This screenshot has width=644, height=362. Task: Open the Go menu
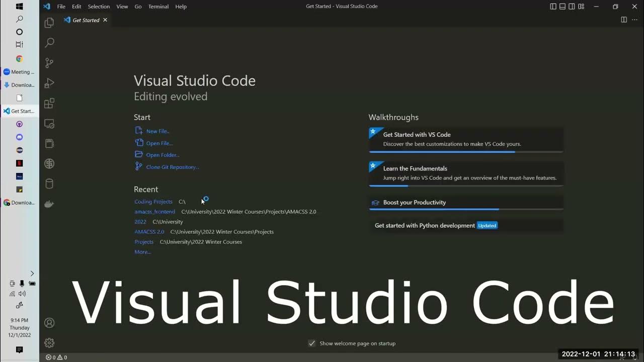[138, 7]
